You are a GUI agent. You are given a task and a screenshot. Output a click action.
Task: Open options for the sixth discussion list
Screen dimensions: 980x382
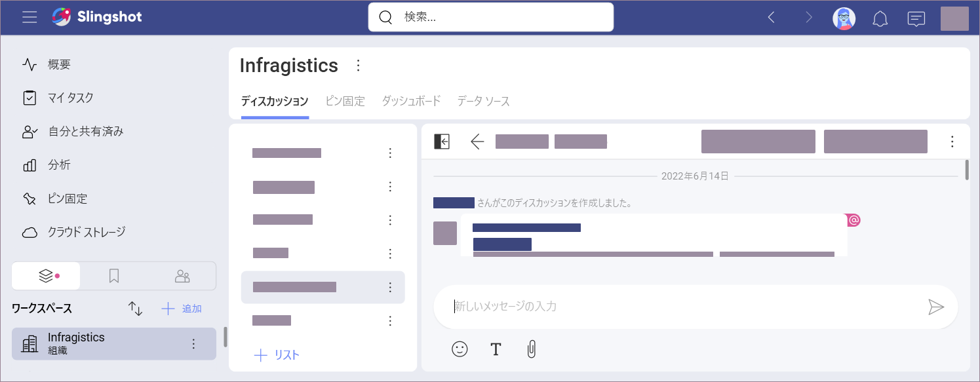pos(390,320)
